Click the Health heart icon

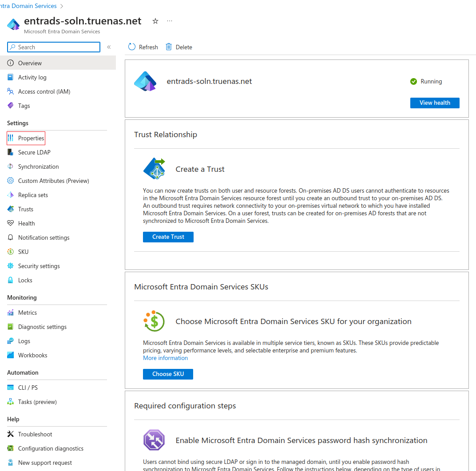click(x=11, y=223)
